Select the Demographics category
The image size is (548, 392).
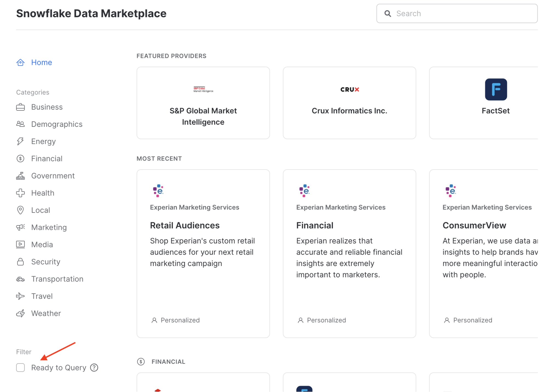tap(56, 124)
